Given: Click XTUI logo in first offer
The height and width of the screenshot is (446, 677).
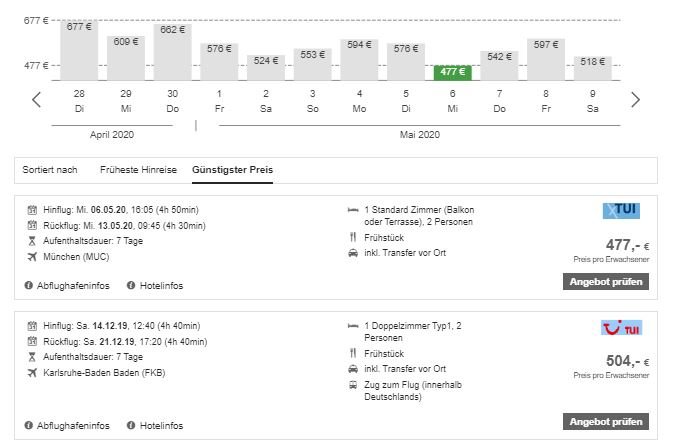Looking at the screenshot, I should click(x=621, y=211).
